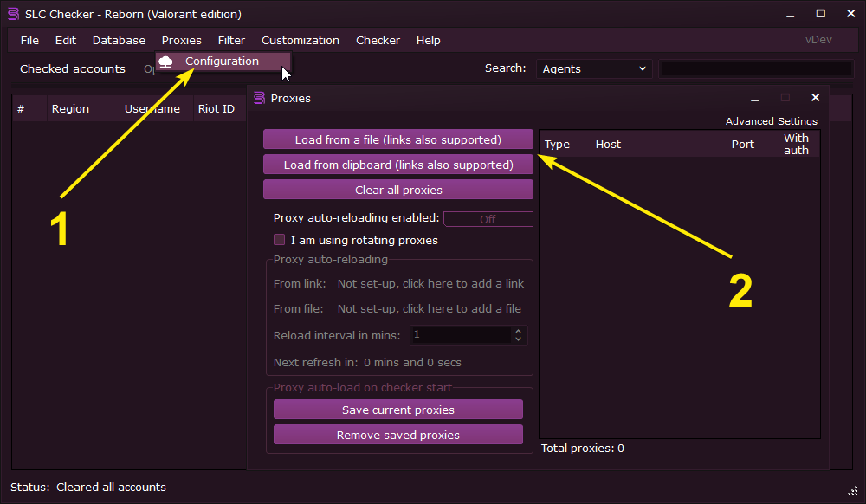Click the Riot ID column header
The width and height of the screenshot is (866, 504).
(x=220, y=109)
